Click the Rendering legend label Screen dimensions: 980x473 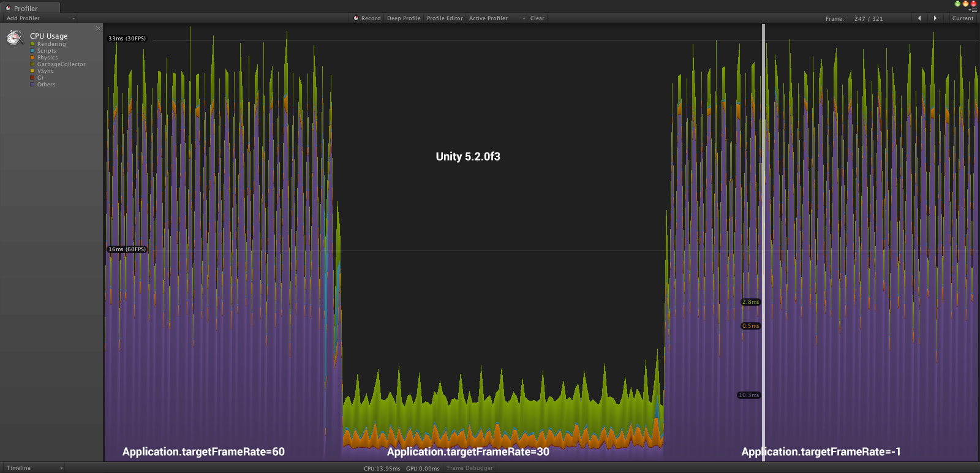click(51, 44)
